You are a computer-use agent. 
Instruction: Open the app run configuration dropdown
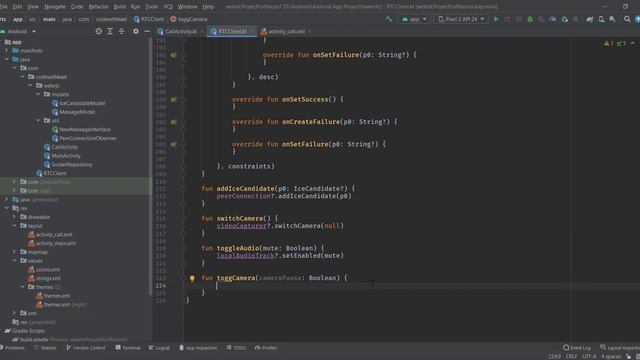[414, 19]
